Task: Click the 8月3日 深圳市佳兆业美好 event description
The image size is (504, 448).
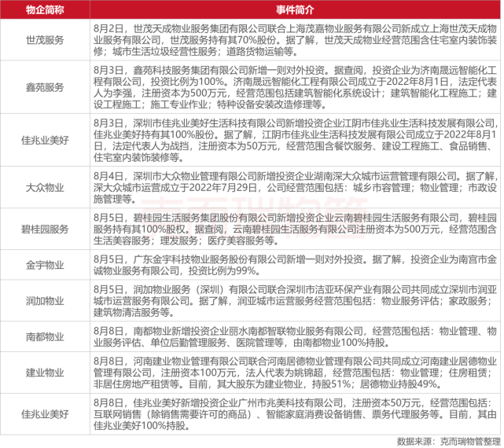Action: tap(295, 140)
